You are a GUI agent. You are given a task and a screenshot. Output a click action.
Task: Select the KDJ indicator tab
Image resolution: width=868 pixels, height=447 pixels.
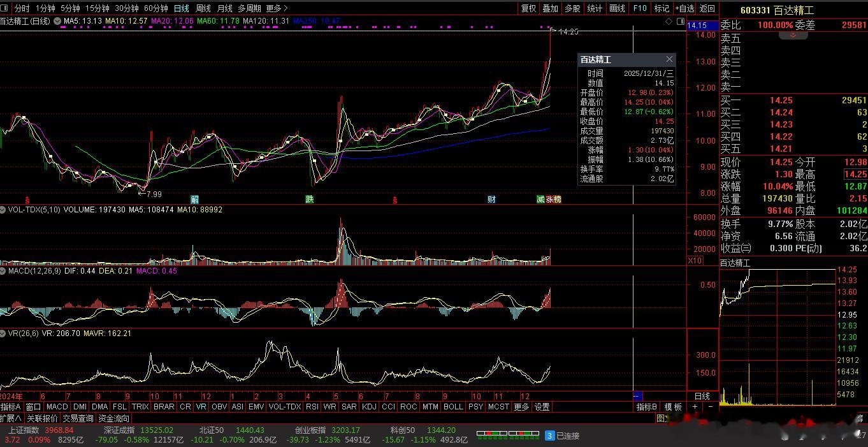pos(369,407)
